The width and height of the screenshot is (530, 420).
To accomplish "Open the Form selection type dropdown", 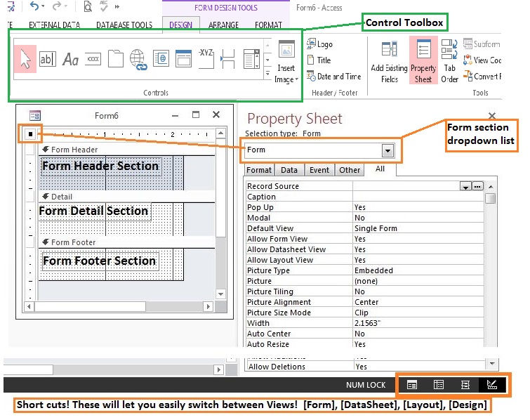I will (x=387, y=150).
